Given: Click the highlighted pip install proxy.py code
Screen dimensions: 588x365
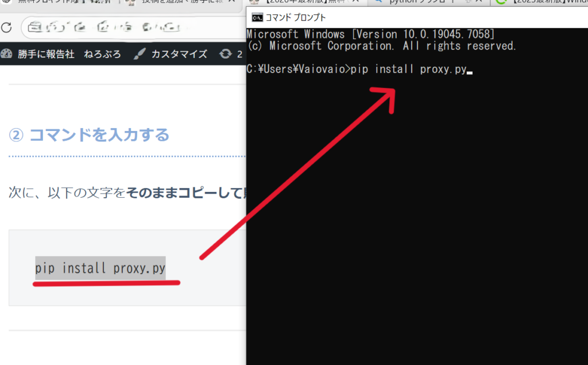Looking at the screenshot, I should click(100, 268).
